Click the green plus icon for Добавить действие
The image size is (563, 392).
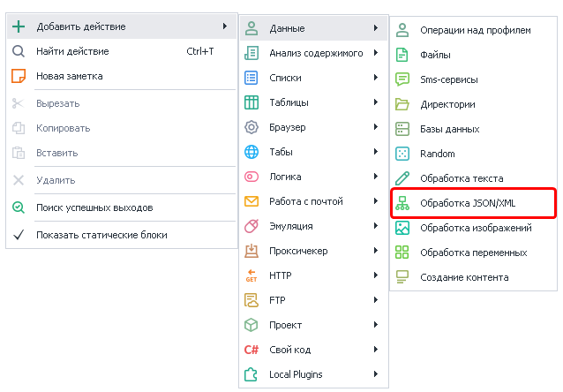tap(19, 26)
